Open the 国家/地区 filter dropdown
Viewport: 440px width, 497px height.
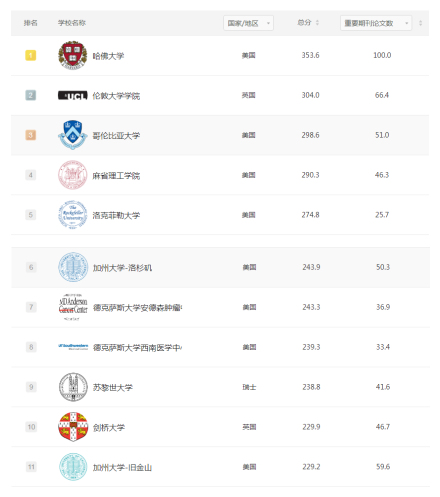[x=248, y=23]
